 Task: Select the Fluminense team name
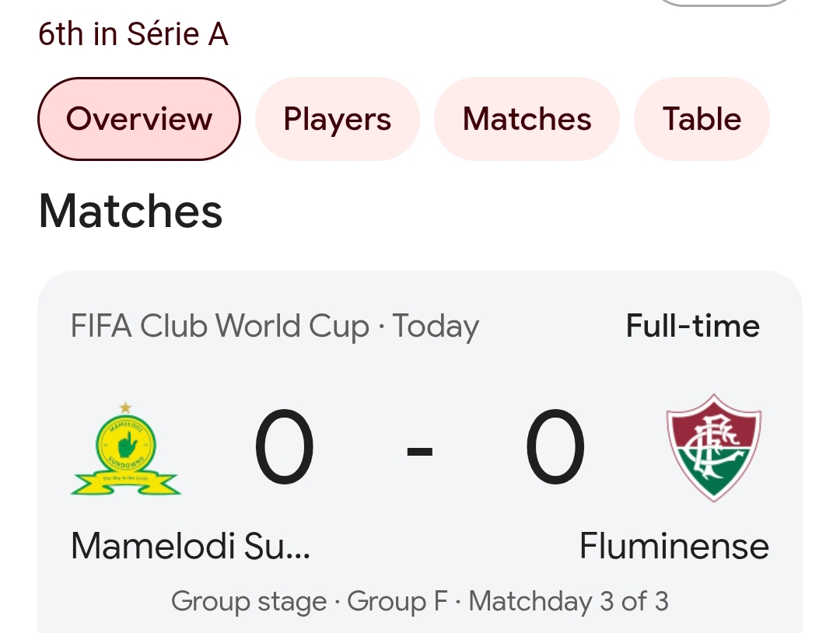tap(674, 546)
